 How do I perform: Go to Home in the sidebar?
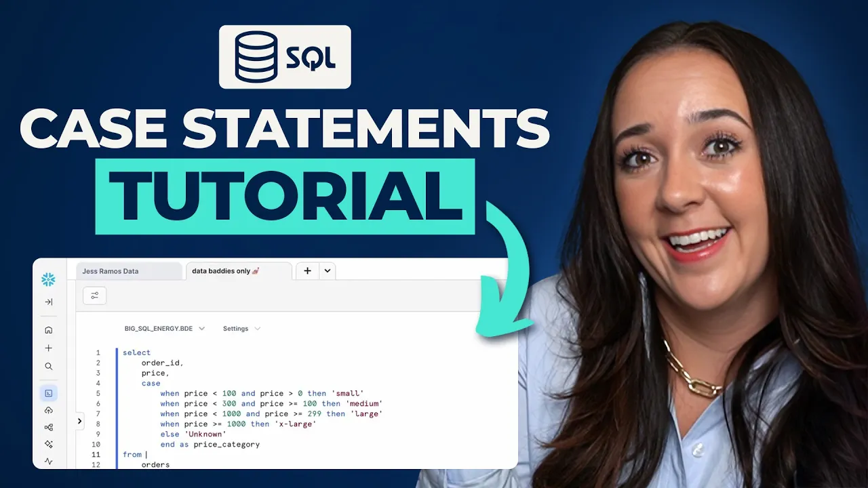point(48,330)
